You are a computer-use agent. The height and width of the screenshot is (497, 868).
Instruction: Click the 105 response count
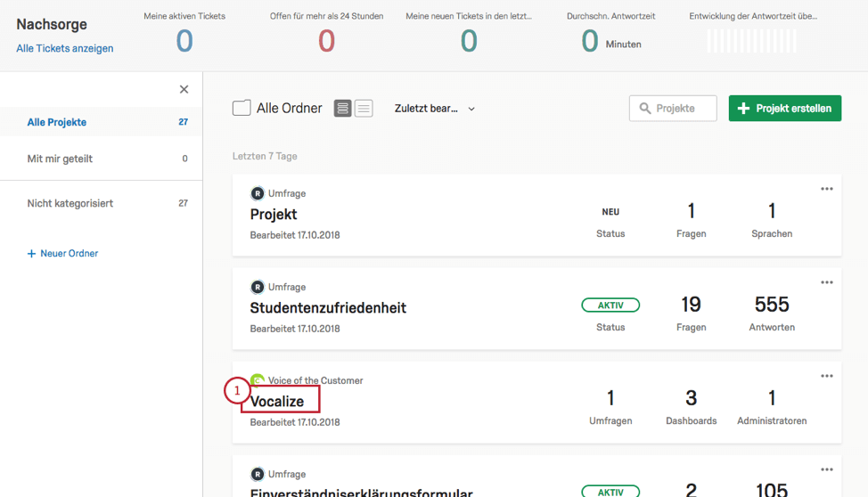click(772, 489)
